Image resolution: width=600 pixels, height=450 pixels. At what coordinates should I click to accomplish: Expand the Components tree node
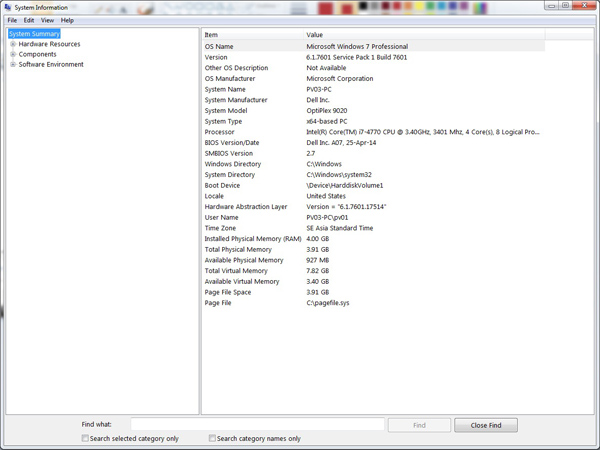point(13,54)
